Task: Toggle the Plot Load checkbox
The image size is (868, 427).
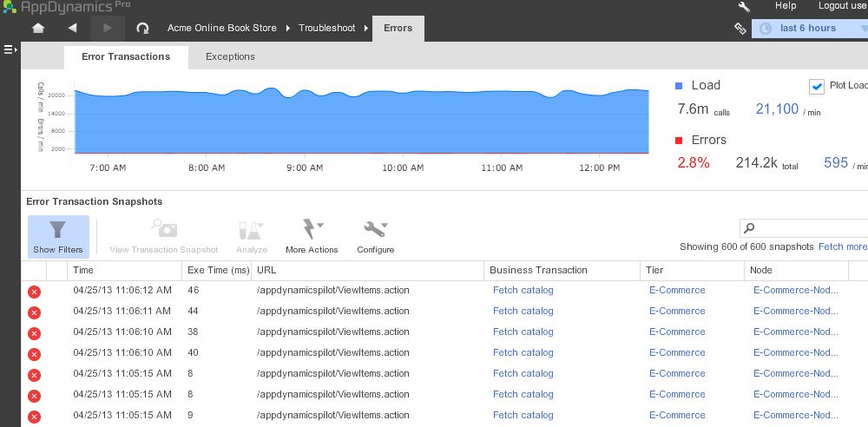Action: (x=816, y=86)
